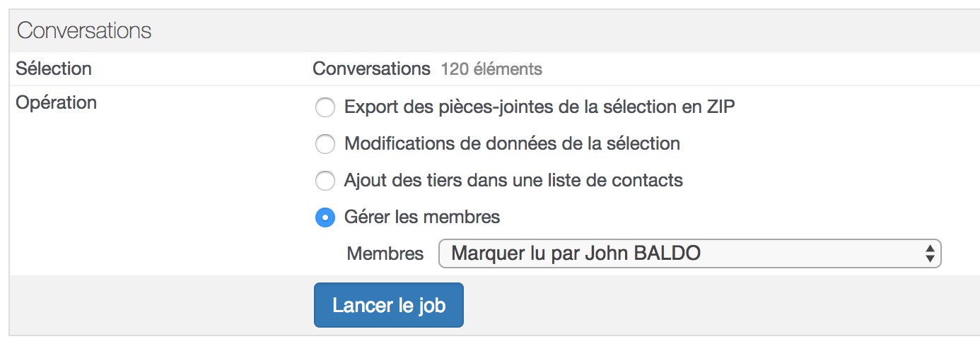Click the Sélection row label

pos(54,68)
